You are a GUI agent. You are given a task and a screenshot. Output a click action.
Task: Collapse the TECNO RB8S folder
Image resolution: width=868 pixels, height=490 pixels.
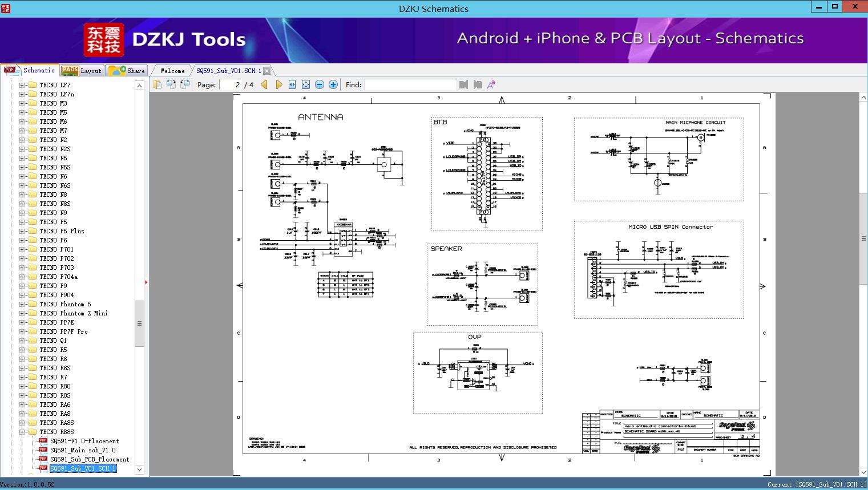pyautogui.click(x=22, y=432)
